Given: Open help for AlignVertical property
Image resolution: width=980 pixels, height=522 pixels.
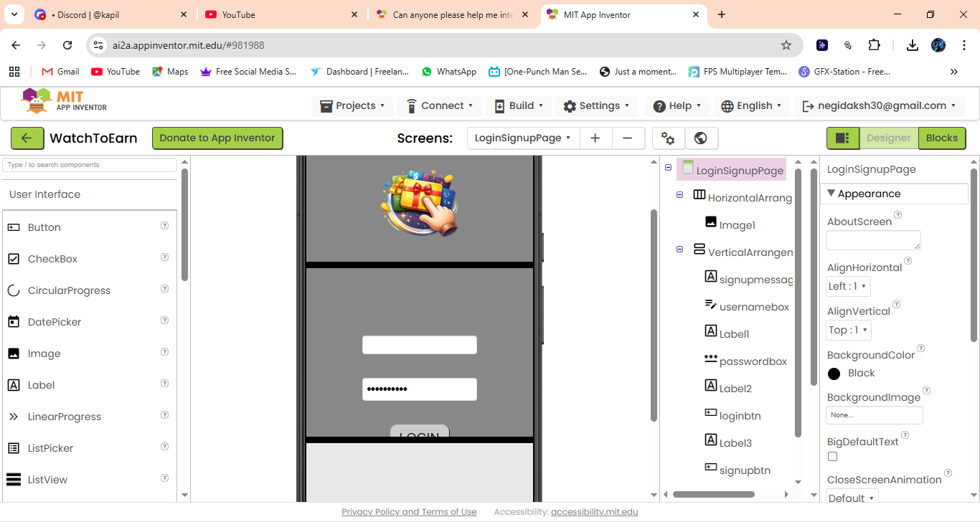Looking at the screenshot, I should pyautogui.click(x=896, y=305).
